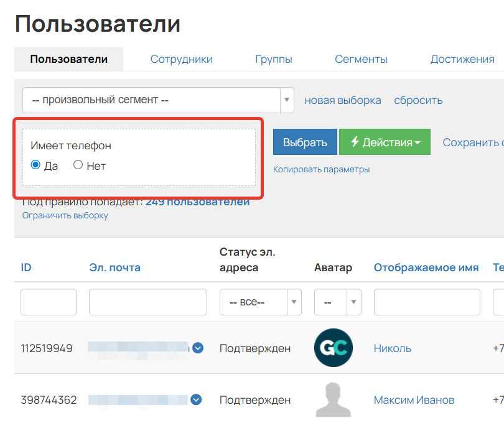Switch to the Сотрудники tab
Viewport: 504px width, 423px height.
pyautogui.click(x=180, y=59)
